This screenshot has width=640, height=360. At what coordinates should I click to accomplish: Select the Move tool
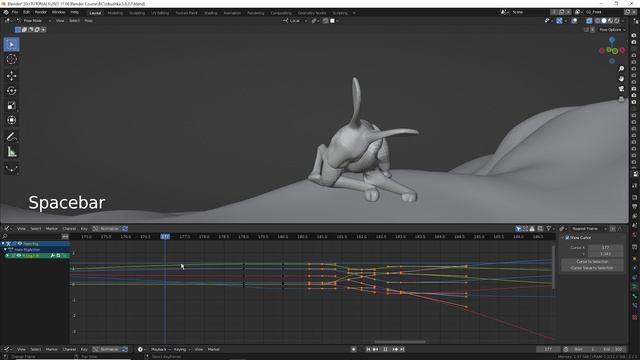coord(11,76)
